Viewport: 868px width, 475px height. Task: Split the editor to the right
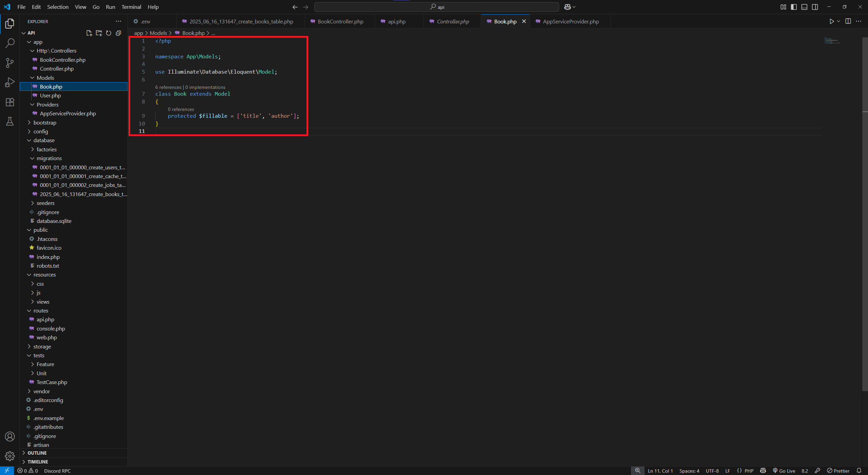point(848,21)
